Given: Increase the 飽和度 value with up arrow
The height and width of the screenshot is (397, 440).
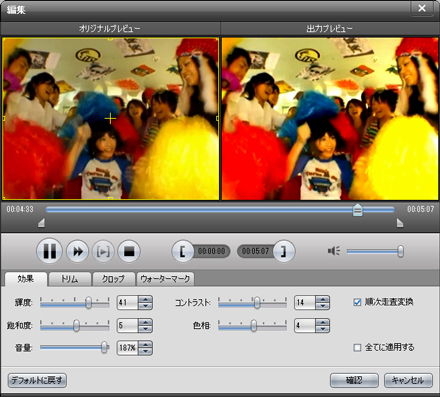Looking at the screenshot, I should pyautogui.click(x=145, y=322).
